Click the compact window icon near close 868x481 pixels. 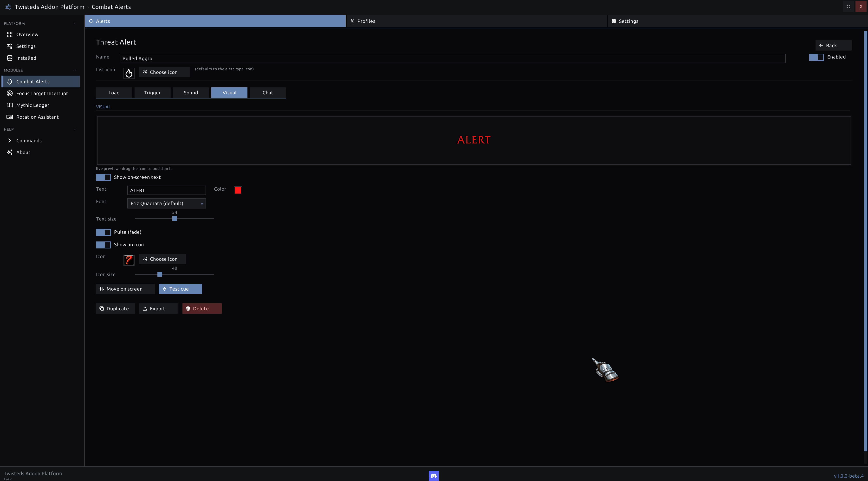tap(849, 6)
